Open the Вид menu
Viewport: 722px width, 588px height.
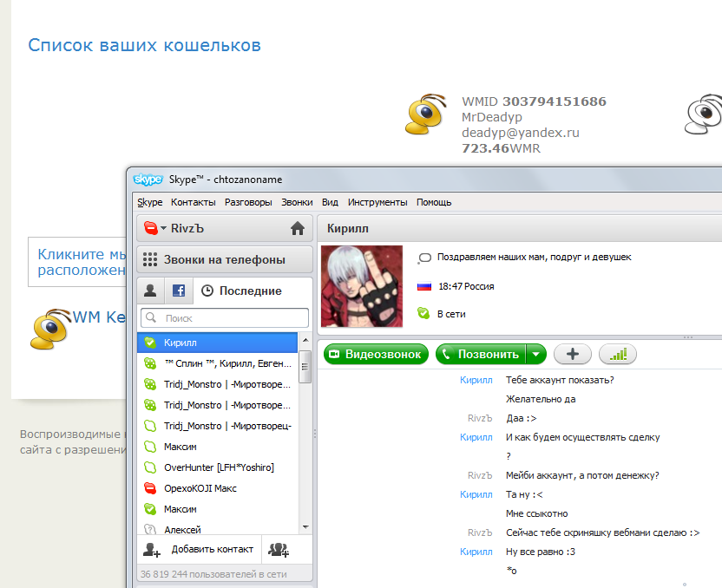330,202
